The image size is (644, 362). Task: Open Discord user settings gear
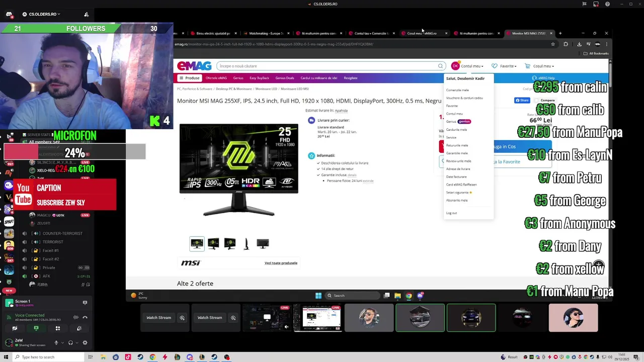85,343
